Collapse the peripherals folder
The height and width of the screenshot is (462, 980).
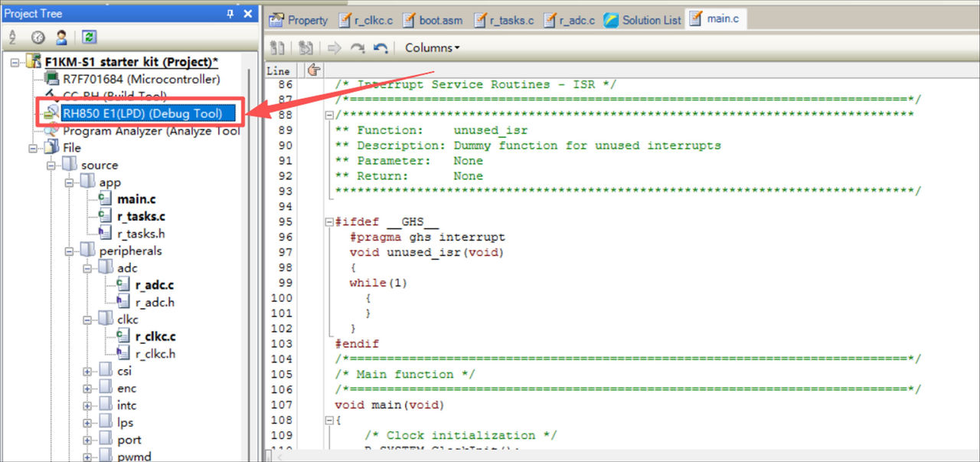(70, 251)
